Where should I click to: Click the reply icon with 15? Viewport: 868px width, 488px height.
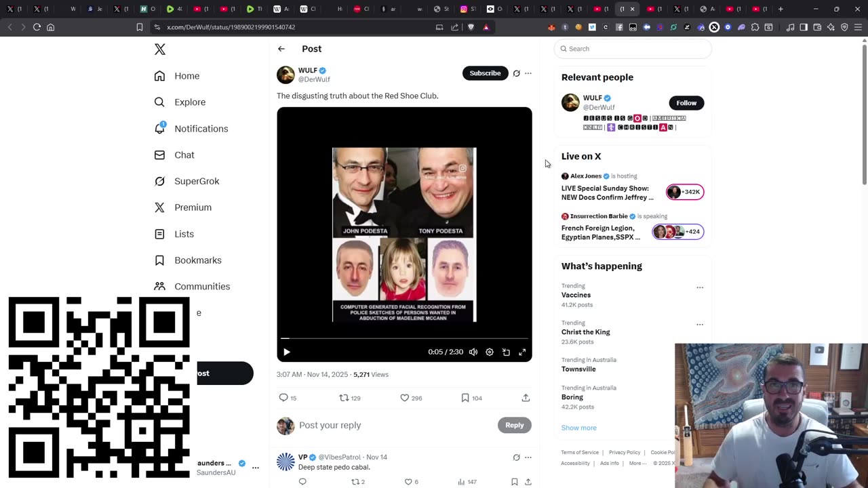click(288, 398)
